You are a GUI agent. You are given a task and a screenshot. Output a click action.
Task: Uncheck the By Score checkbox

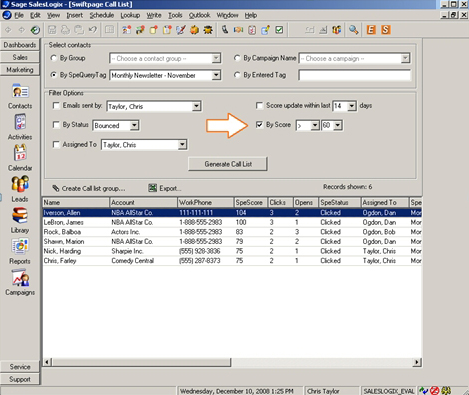(259, 125)
